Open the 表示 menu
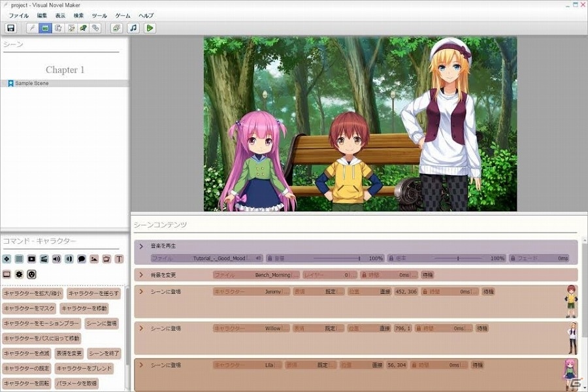Image resolution: width=588 pixels, height=392 pixels. point(60,16)
